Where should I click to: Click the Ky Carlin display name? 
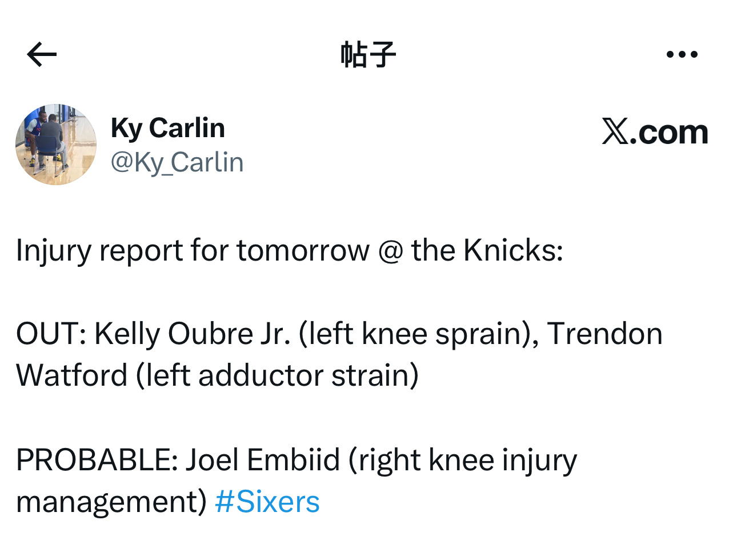click(168, 128)
